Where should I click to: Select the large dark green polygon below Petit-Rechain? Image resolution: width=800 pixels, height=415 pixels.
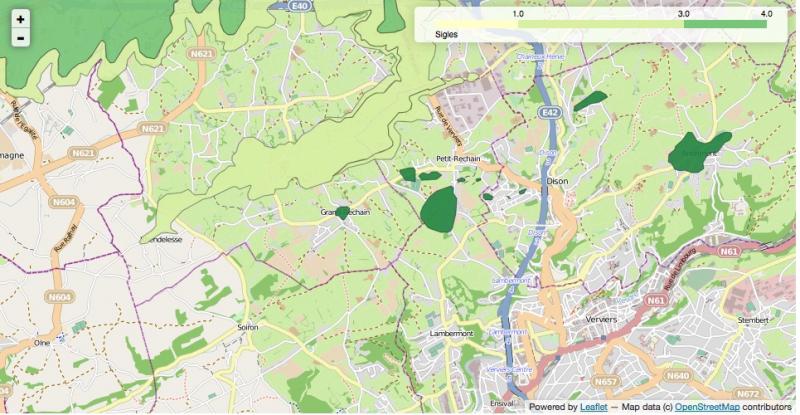coord(439,209)
